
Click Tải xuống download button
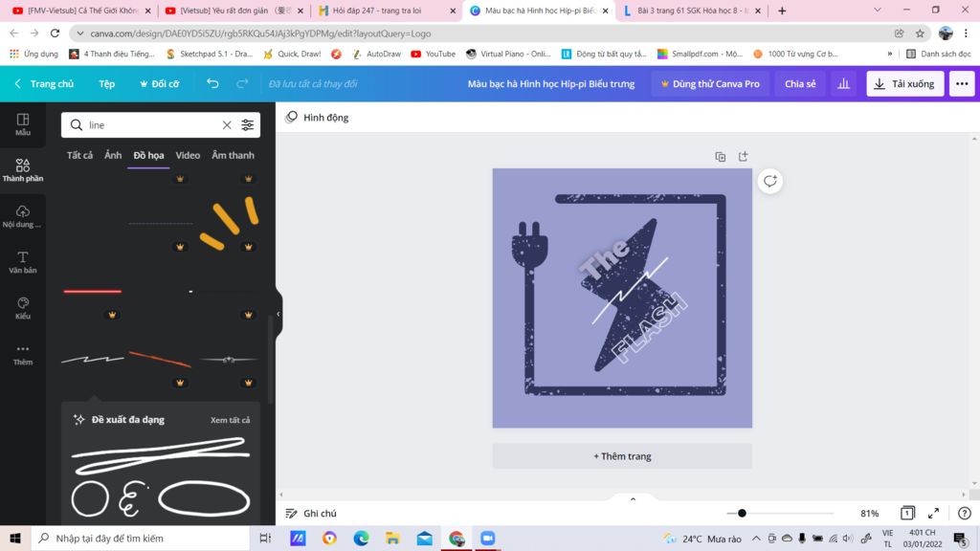click(904, 84)
